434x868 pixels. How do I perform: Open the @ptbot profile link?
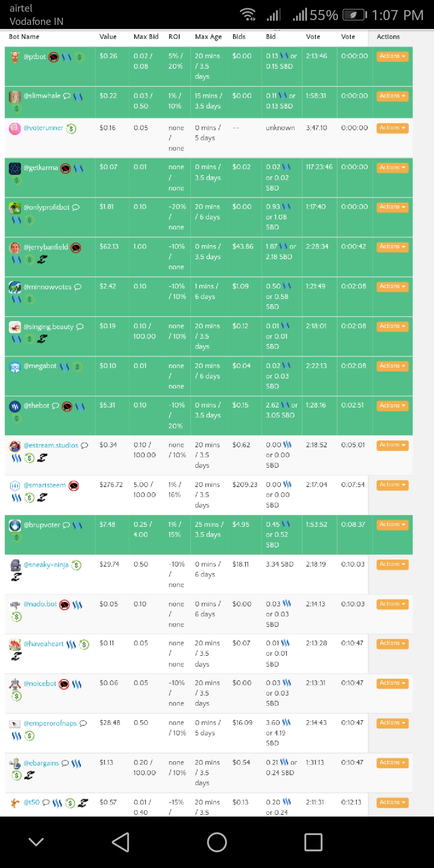click(35, 57)
